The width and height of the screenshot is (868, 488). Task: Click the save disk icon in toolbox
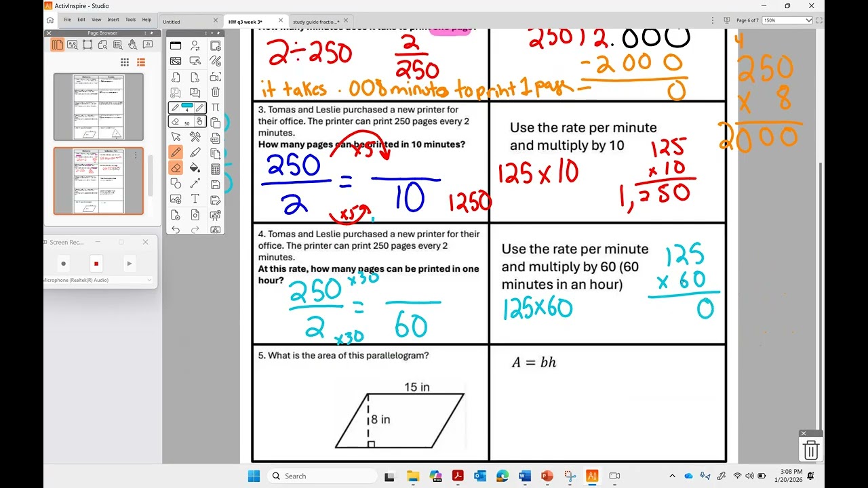[215, 184]
